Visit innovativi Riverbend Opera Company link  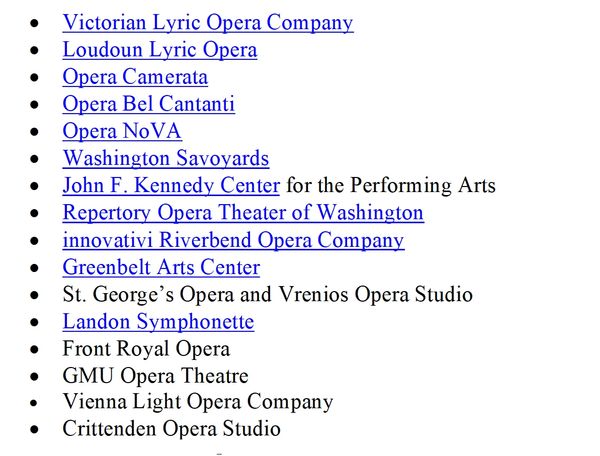click(x=233, y=240)
